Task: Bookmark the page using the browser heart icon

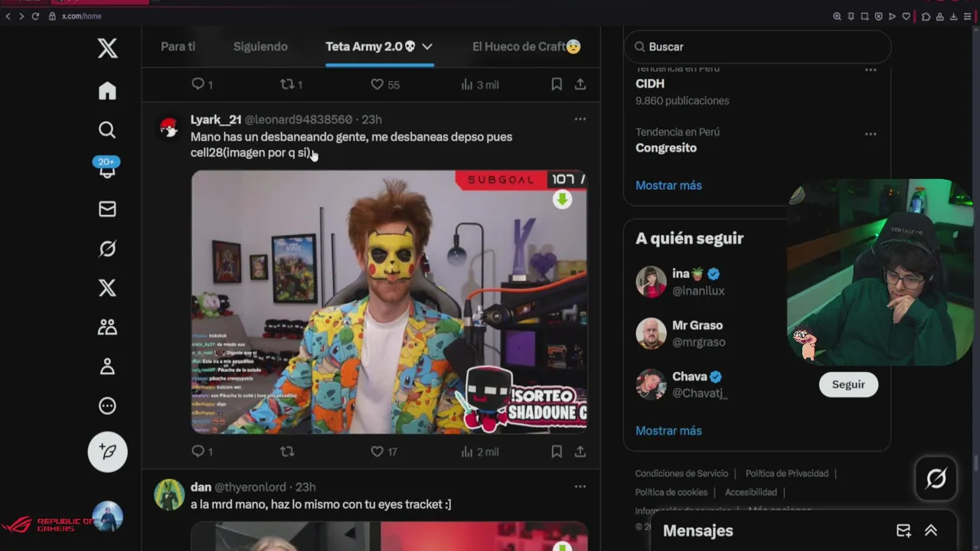Action: click(x=906, y=16)
